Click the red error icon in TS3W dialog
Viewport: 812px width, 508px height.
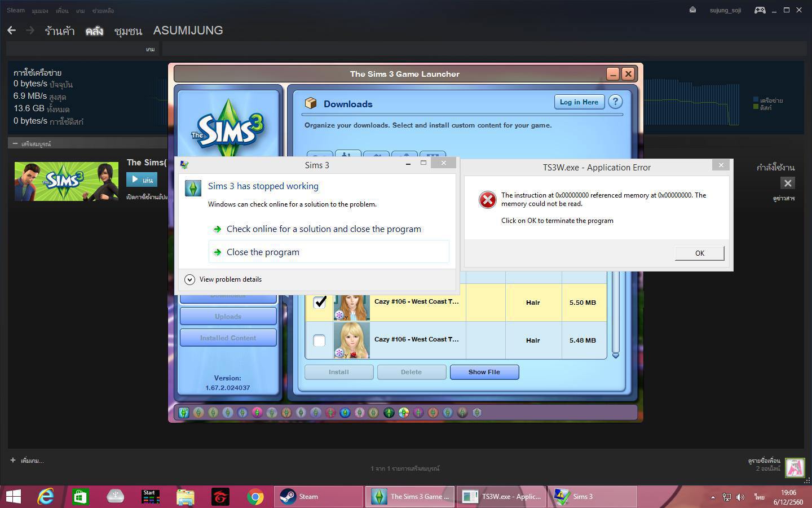487,199
